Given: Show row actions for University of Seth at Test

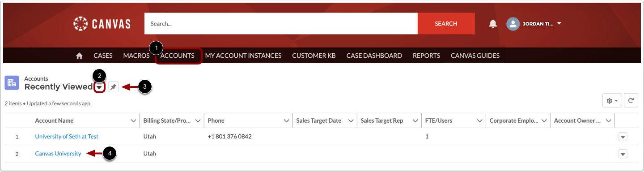Looking at the screenshot, I should click(x=623, y=137).
